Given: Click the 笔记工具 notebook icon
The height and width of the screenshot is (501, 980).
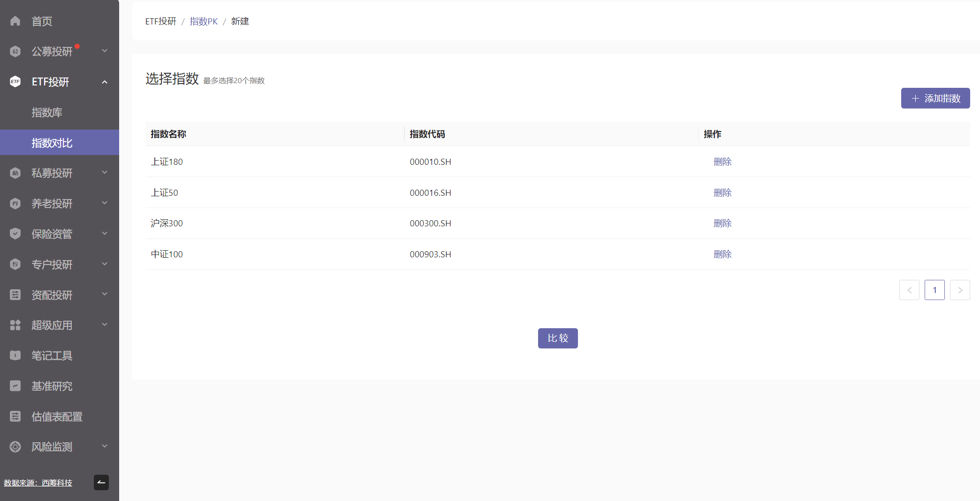Looking at the screenshot, I should point(15,355).
